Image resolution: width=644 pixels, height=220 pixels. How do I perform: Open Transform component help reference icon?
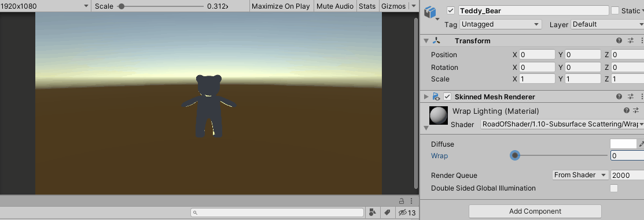click(x=619, y=40)
